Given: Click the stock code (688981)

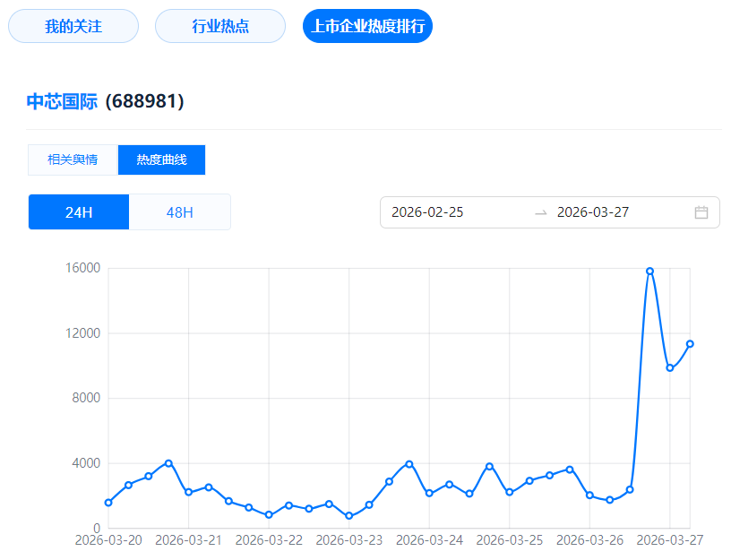Looking at the screenshot, I should [144, 101].
